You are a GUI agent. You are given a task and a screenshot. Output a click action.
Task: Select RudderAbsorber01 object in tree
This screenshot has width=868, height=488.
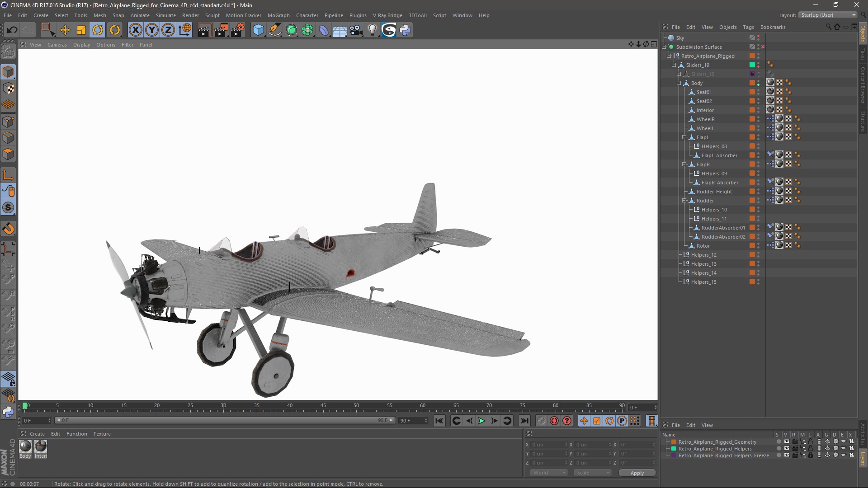723,228
